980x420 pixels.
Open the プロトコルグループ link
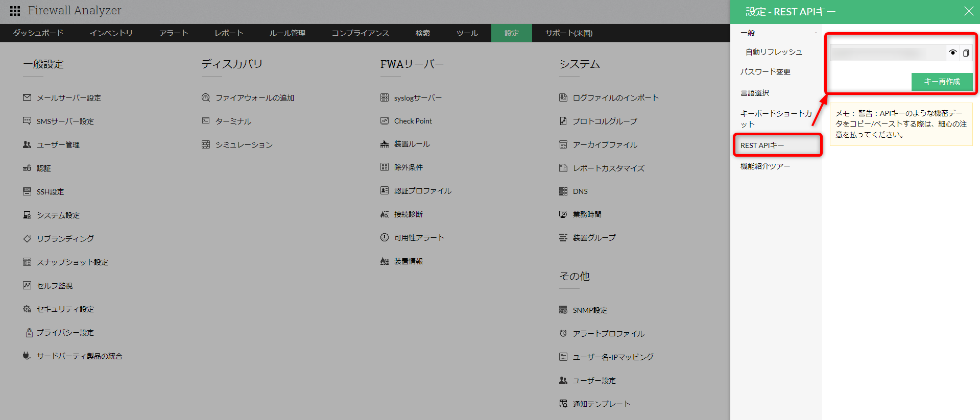(605, 121)
